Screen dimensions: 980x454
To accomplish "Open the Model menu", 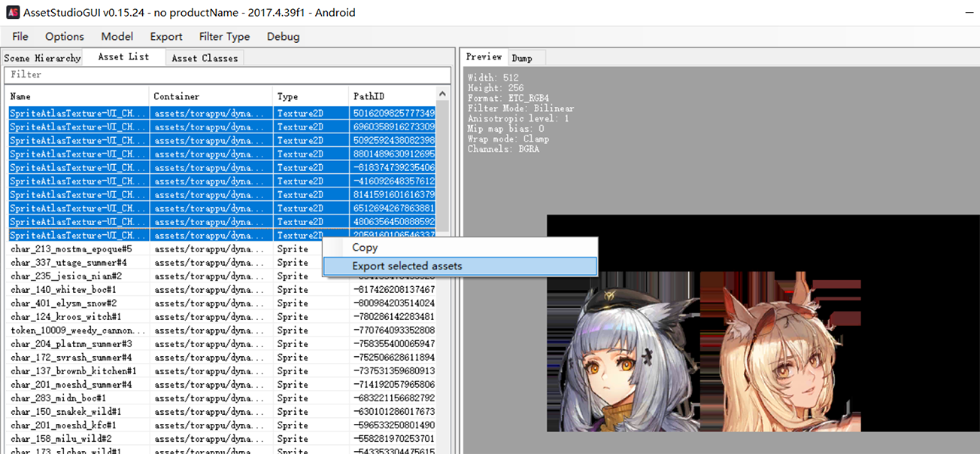I will tap(117, 36).
